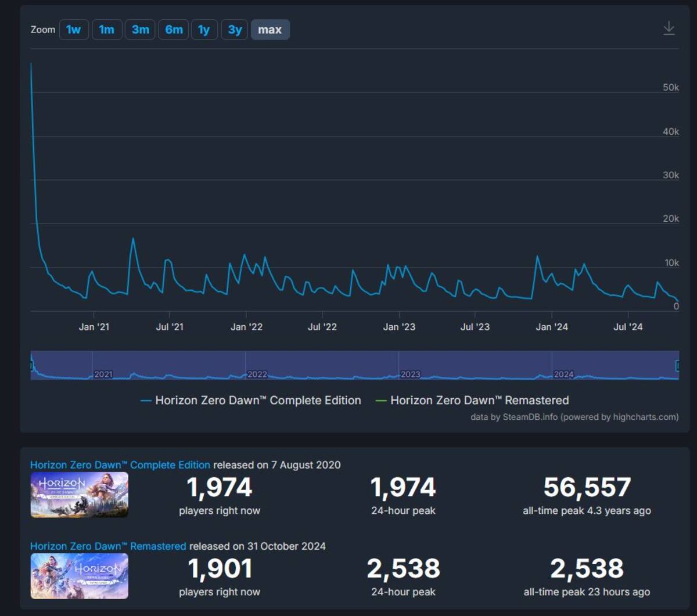The image size is (697, 616).
Task: Set chart zoom to 3m
Action: coord(140,30)
